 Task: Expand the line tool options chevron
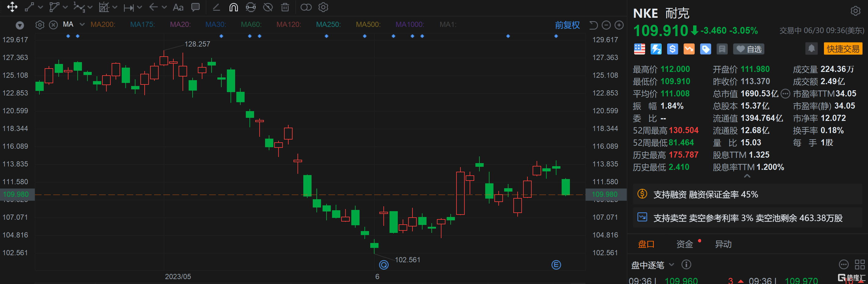pos(41,7)
